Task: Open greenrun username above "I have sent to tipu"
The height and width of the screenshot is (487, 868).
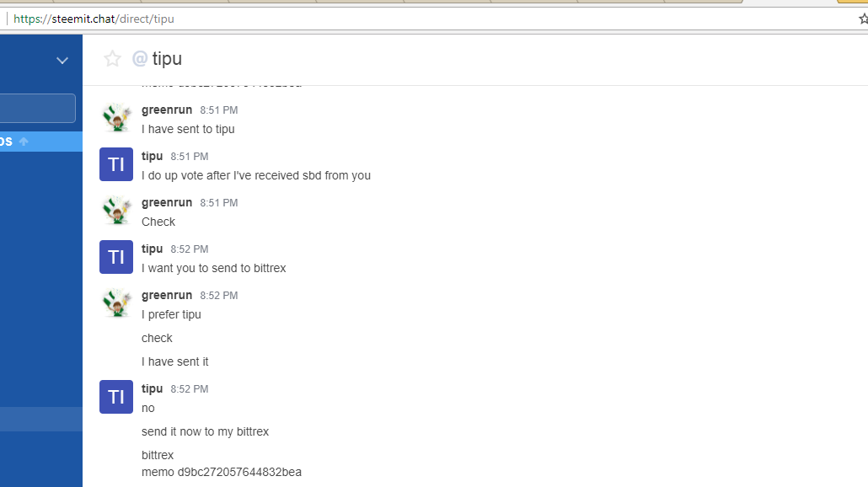Action: coord(167,110)
